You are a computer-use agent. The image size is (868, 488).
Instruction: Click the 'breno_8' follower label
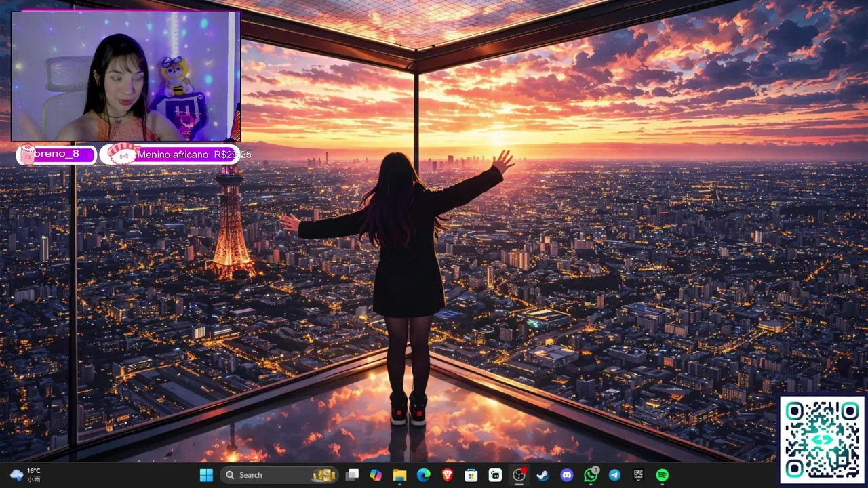[56, 155]
